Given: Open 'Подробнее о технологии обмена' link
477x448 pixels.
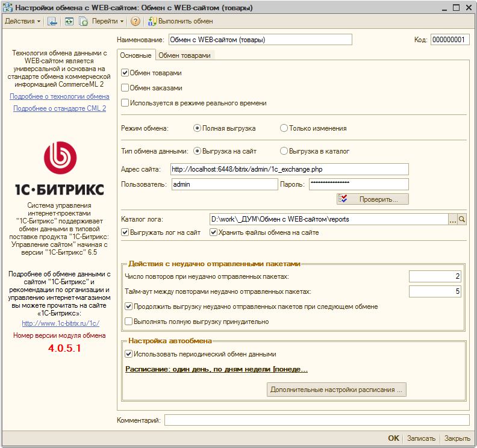Looking at the screenshot, I should point(59,96).
